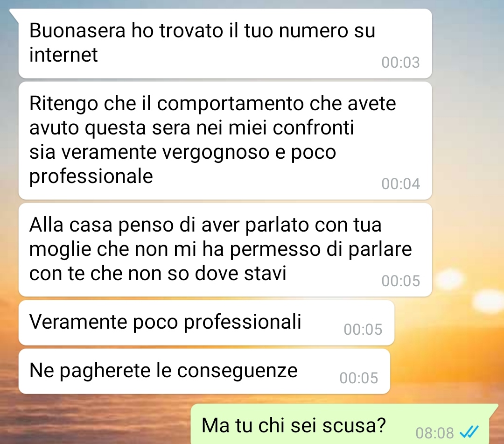The width and height of the screenshot is (504, 444).
Task: Tap the tail corner of first incoming bubble
Action: pos(14,13)
